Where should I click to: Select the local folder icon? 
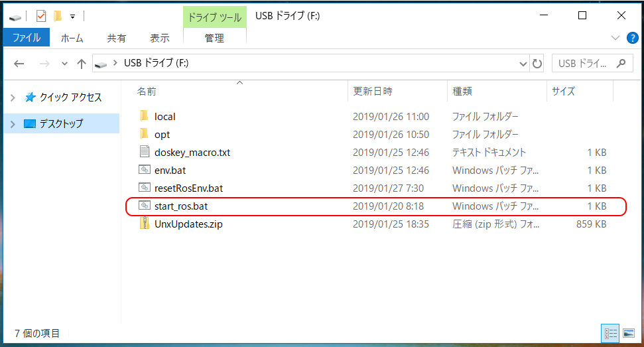[144, 116]
